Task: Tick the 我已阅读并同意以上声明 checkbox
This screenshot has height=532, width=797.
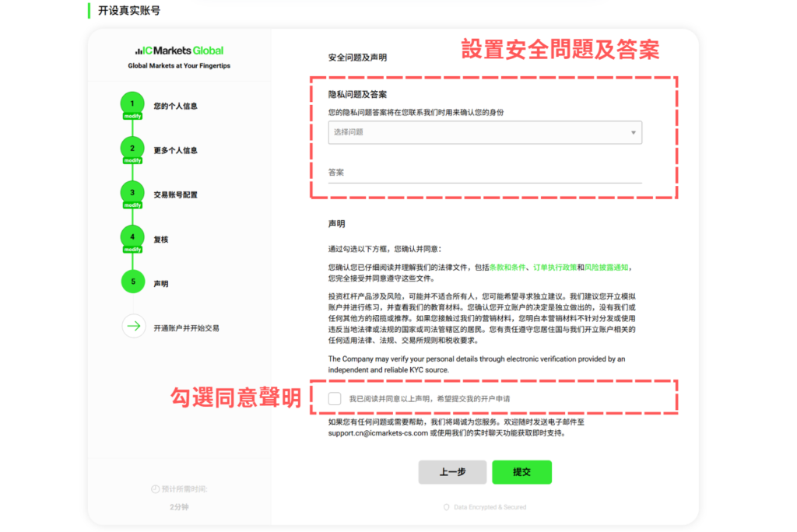Action: 335,398
